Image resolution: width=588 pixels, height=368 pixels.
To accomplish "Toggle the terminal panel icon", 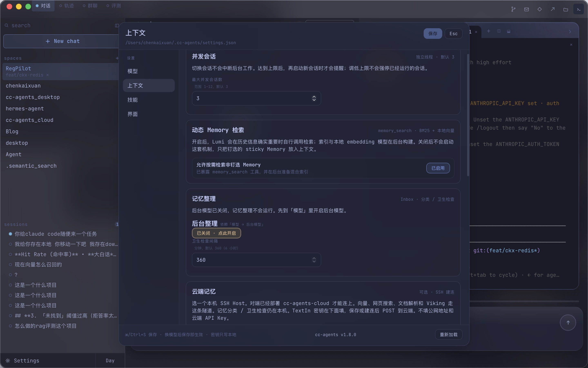I will [579, 9].
